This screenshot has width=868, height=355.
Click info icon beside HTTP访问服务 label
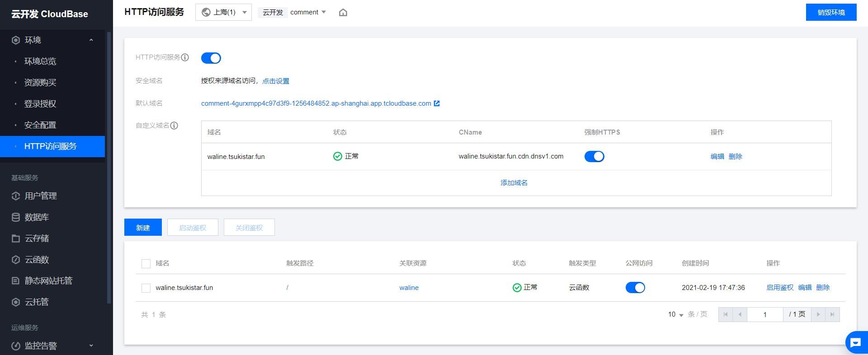click(x=185, y=57)
